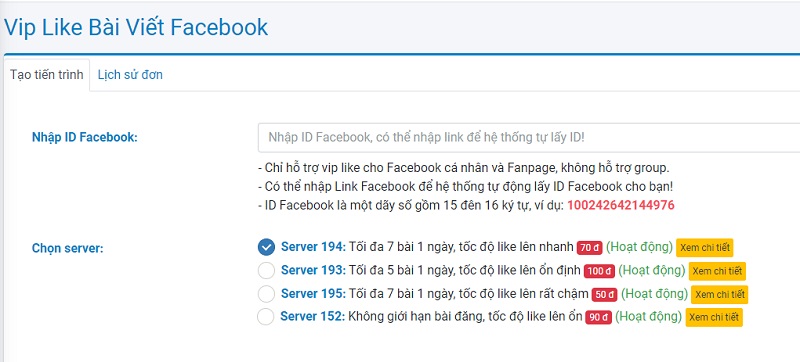Click the red 70 đ price badge
Image resolution: width=800 pixels, height=362 pixels.
tap(589, 248)
